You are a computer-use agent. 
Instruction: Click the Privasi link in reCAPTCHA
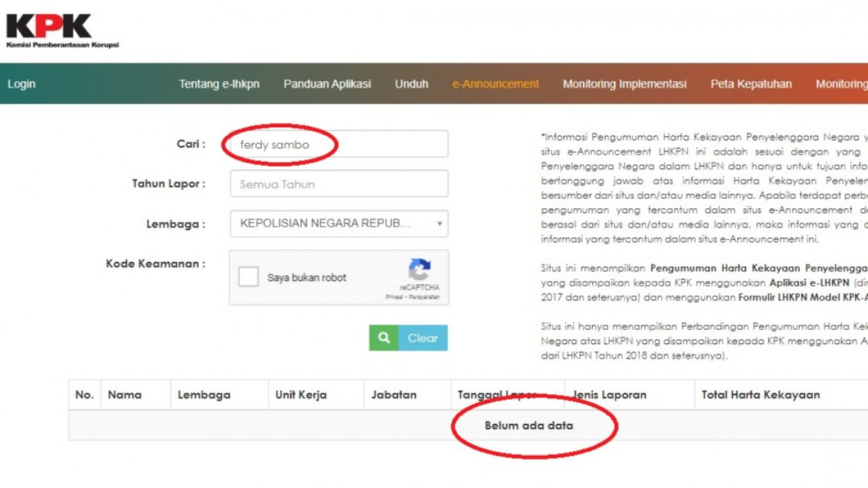click(x=394, y=297)
